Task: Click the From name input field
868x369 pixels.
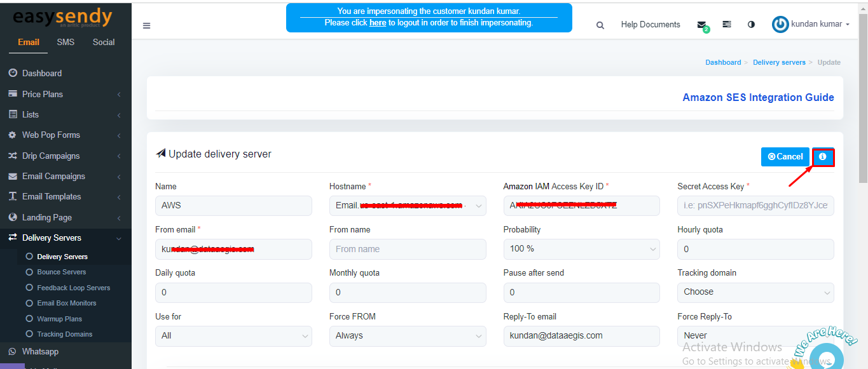Action: pyautogui.click(x=408, y=249)
